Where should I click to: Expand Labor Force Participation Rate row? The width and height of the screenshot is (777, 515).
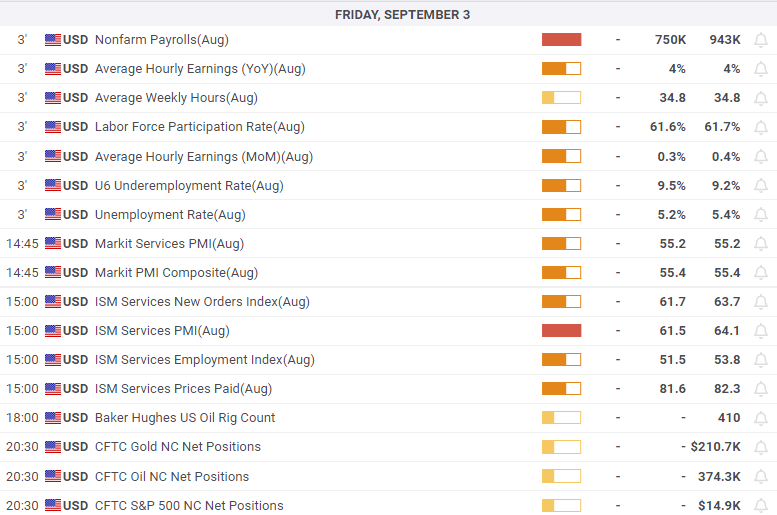point(199,127)
